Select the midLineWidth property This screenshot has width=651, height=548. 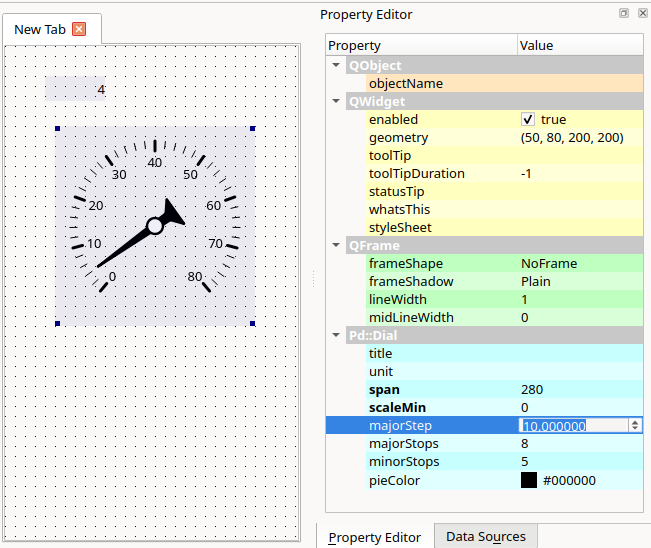(504, 317)
